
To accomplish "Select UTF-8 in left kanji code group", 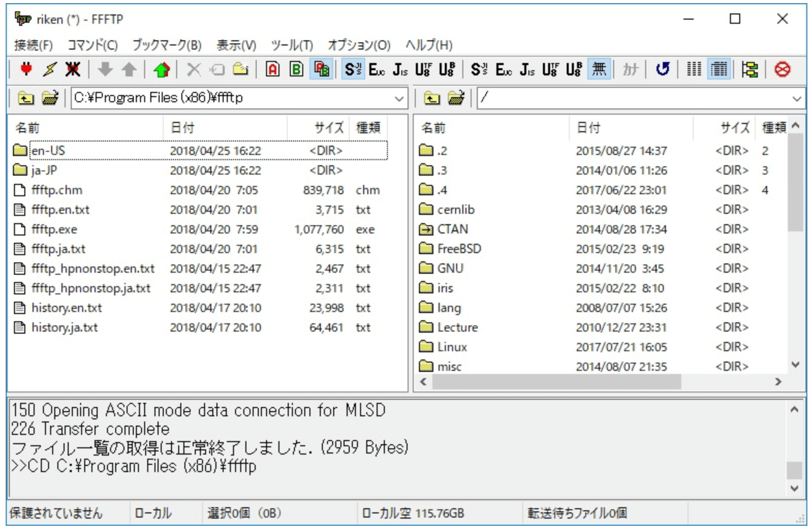I will pyautogui.click(x=424, y=69).
